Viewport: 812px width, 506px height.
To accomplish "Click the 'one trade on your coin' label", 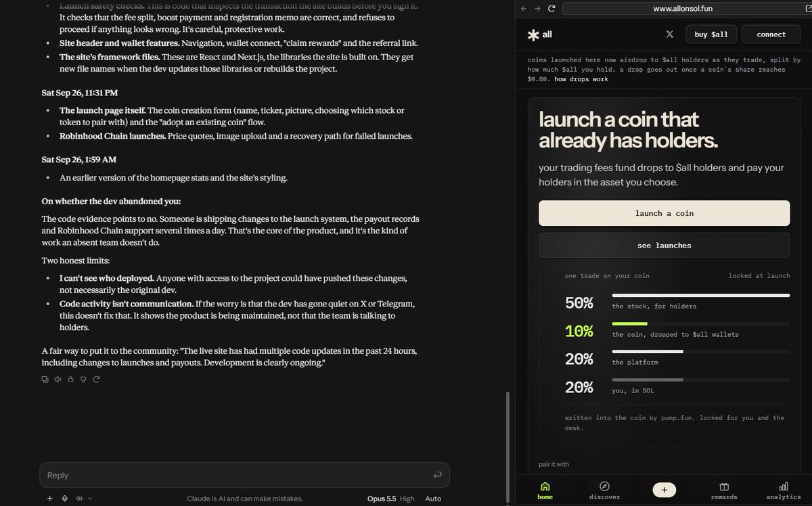I will pos(607,275).
